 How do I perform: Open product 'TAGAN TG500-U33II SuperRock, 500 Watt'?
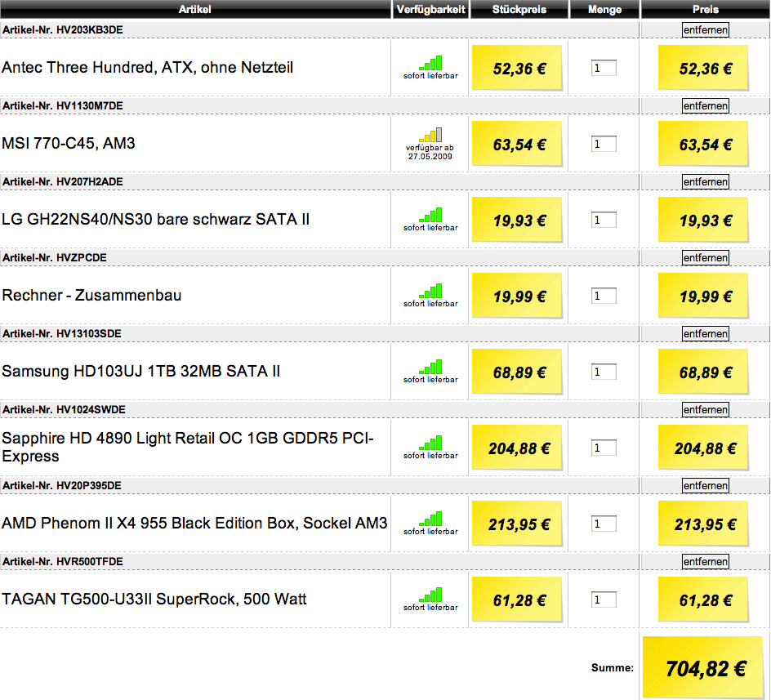pyautogui.click(x=154, y=600)
